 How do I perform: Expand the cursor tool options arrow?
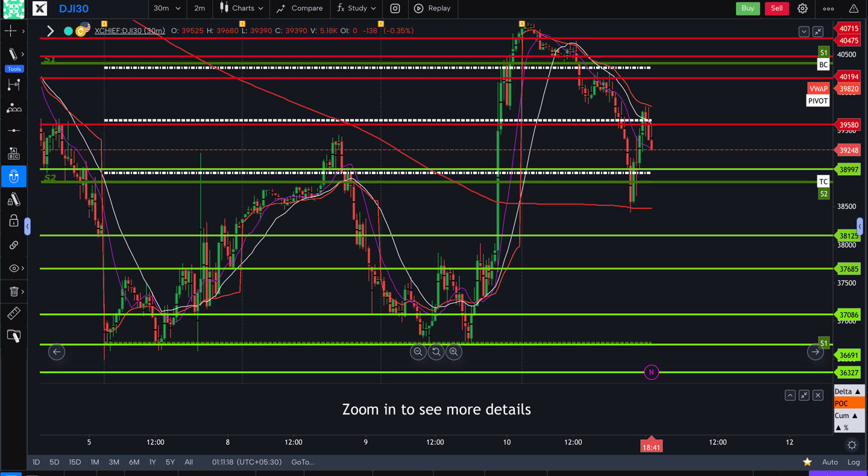23,31
